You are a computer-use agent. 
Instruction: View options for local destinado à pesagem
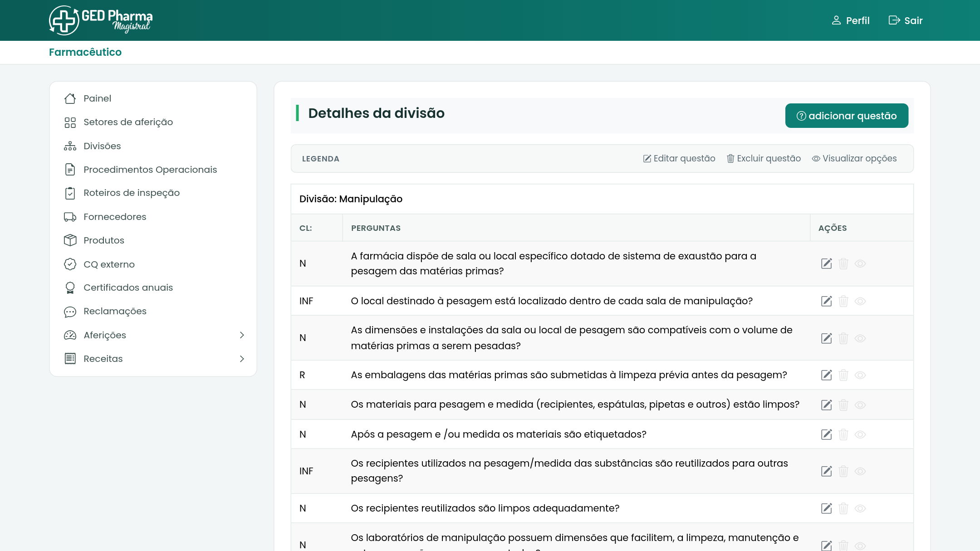[x=860, y=301]
